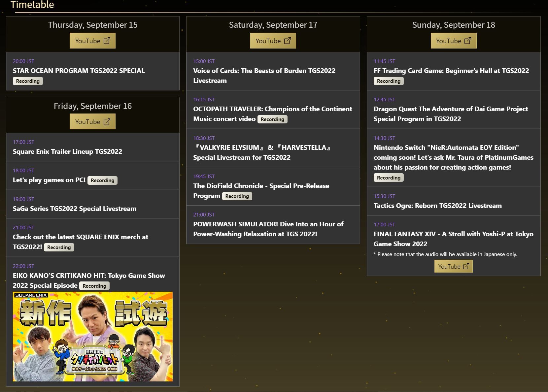Screen dimensions: 548x392
Task: Click Recording badge beside Let's play games on PC
Action: tap(102, 180)
